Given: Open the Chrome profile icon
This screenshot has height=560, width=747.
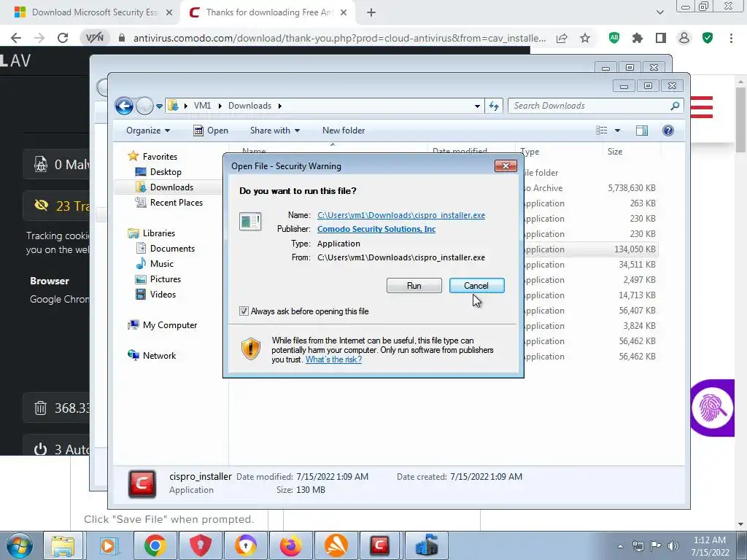Looking at the screenshot, I should pyautogui.click(x=684, y=38).
